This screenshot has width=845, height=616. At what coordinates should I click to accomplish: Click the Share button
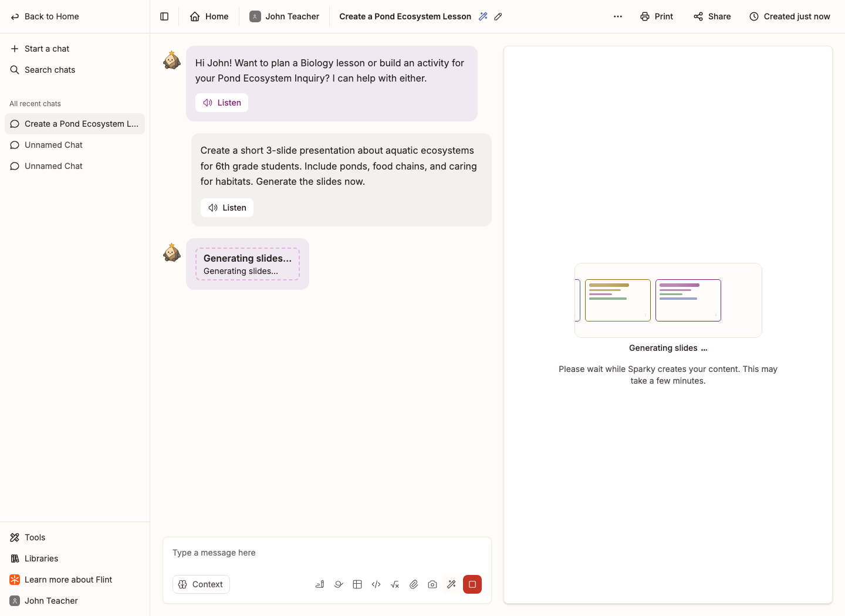[x=712, y=16]
